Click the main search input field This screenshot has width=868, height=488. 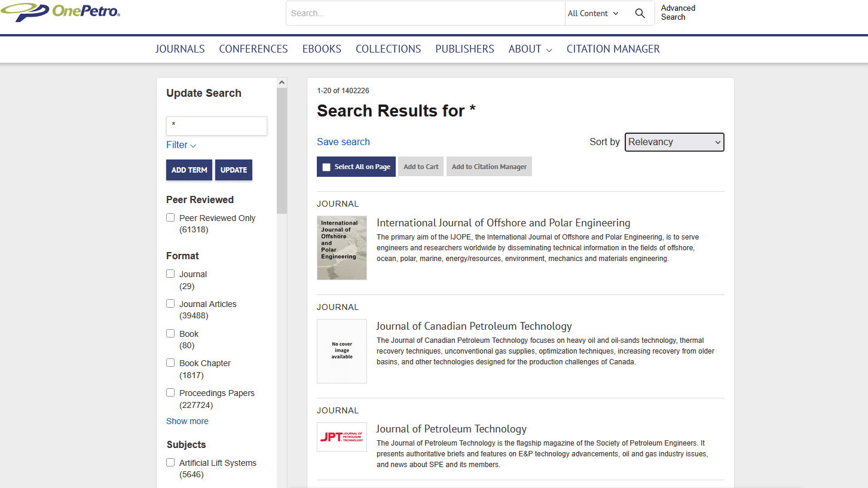pos(425,13)
